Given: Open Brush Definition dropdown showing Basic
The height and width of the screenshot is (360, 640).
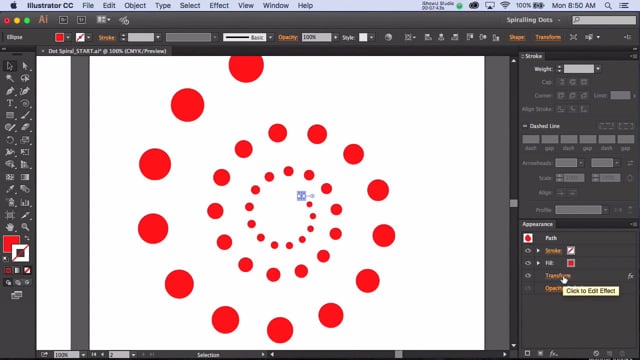Looking at the screenshot, I should coord(270,38).
